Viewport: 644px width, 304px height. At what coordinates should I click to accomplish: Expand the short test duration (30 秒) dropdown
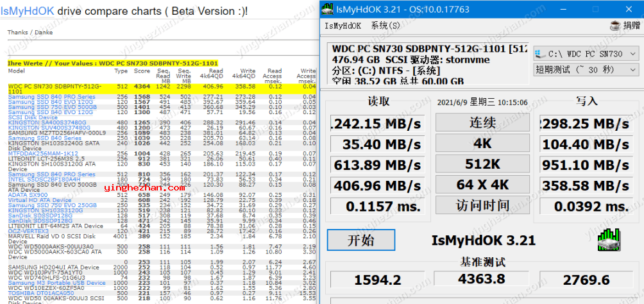tap(586, 70)
